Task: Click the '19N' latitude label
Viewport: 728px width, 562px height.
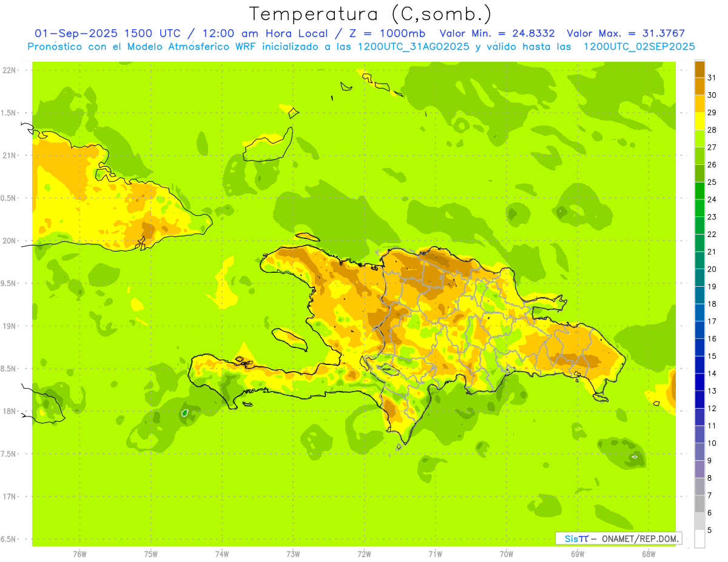Action: [x=9, y=326]
